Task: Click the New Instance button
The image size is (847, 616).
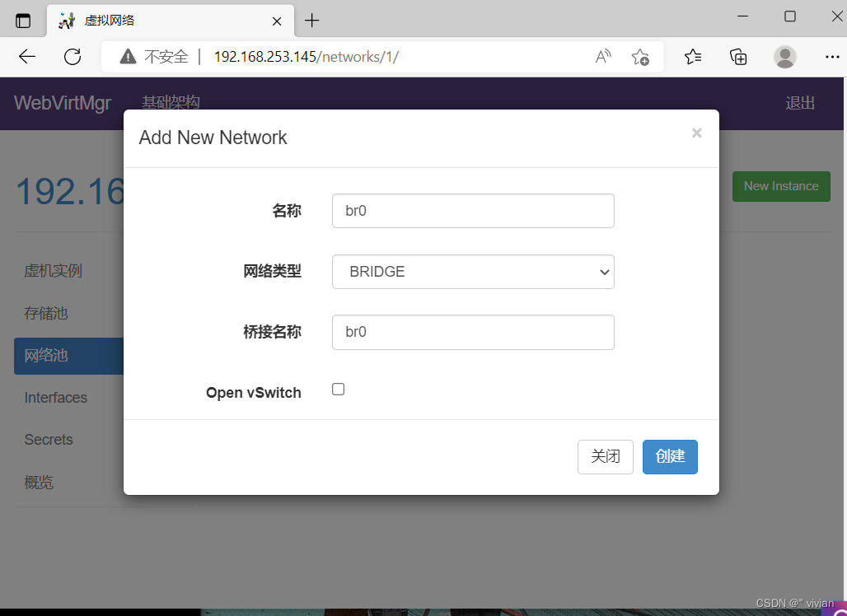Action: [781, 186]
